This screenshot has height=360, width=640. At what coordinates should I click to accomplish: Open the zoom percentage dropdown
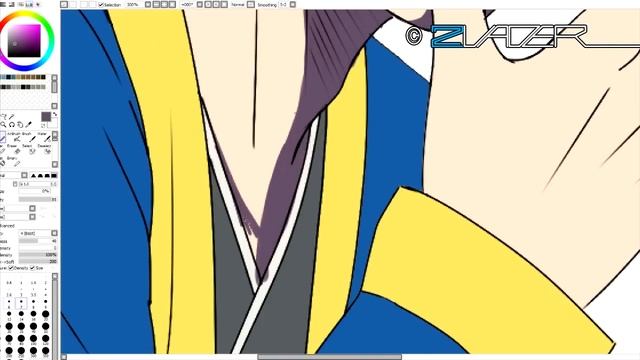tap(148, 4)
